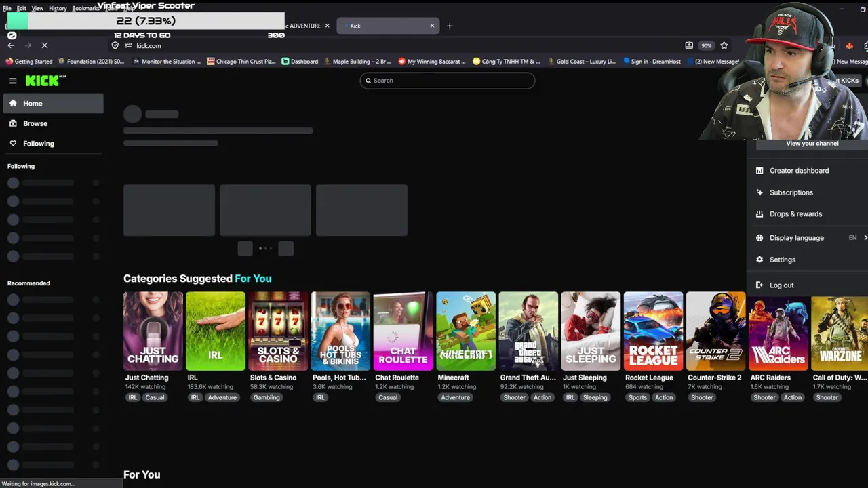Click the Sleeping tag under Just Sleeping
The height and width of the screenshot is (488, 868).
pos(595,398)
